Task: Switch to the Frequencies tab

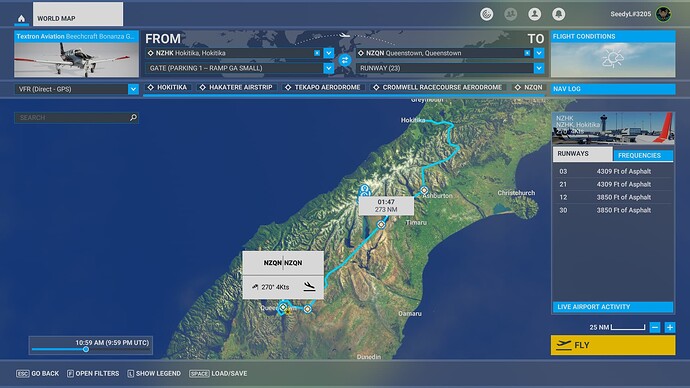Action: click(642, 155)
